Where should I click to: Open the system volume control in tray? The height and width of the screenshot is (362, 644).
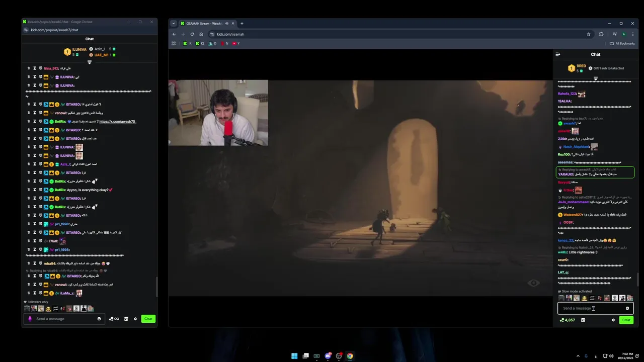611,356
